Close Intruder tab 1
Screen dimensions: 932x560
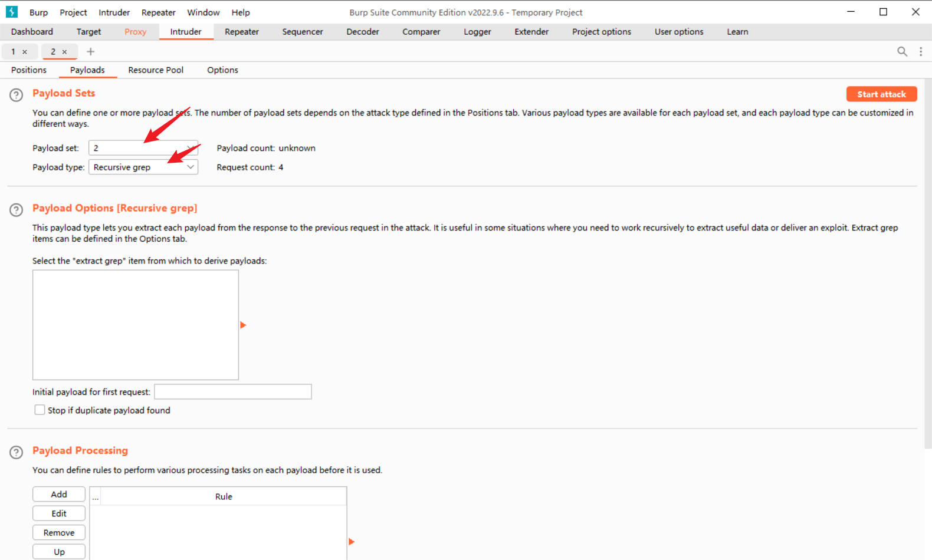tap(25, 52)
